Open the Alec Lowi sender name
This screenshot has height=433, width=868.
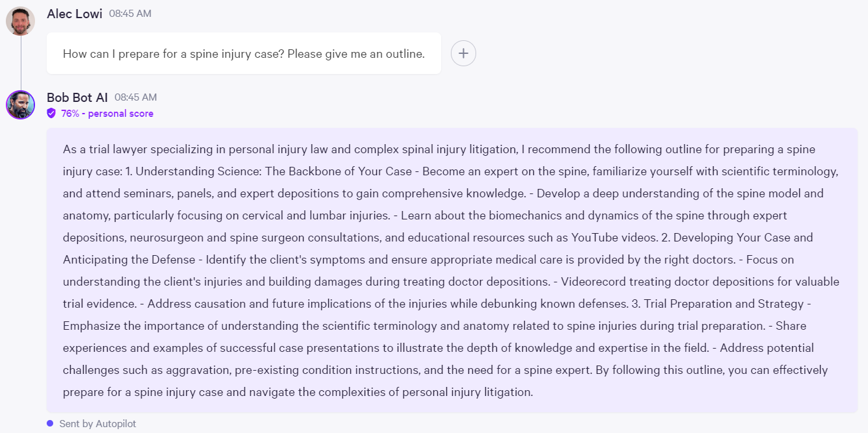click(x=75, y=14)
